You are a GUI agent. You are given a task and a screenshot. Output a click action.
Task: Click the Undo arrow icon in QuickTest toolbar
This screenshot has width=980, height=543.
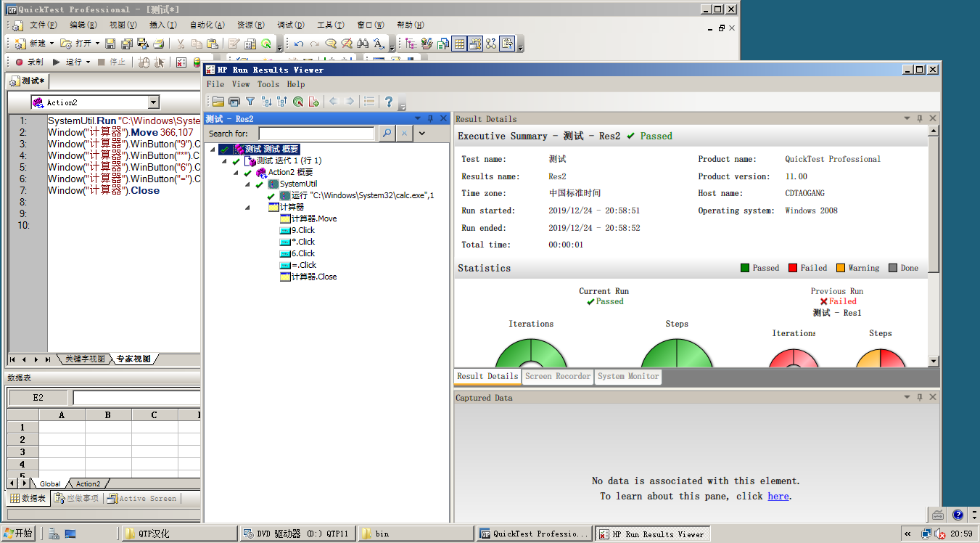click(299, 44)
